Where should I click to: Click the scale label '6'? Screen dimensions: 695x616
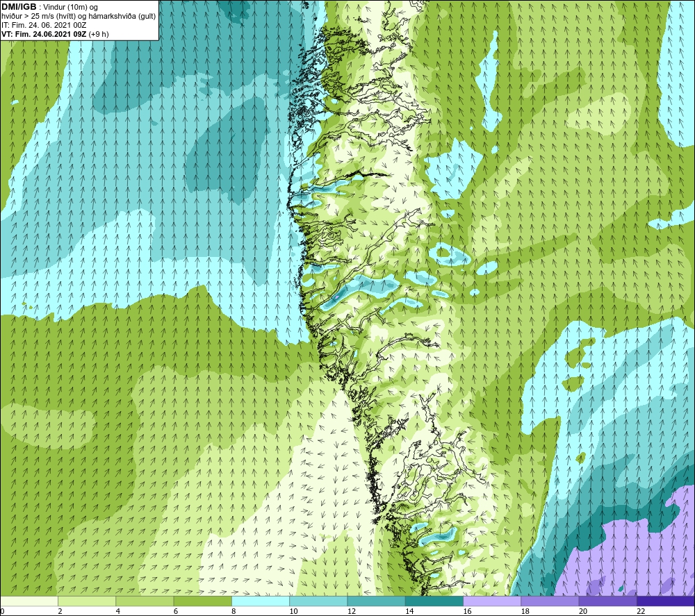click(176, 612)
